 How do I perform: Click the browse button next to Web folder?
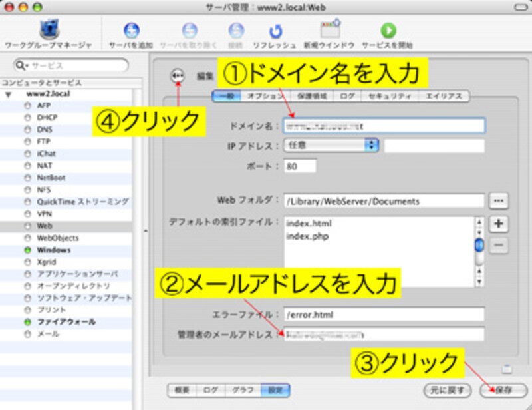(498, 200)
